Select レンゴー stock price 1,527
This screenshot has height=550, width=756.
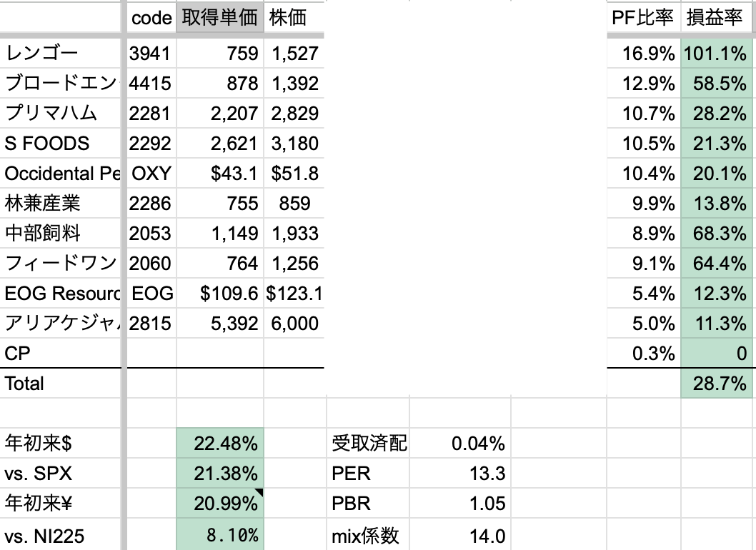294,53
